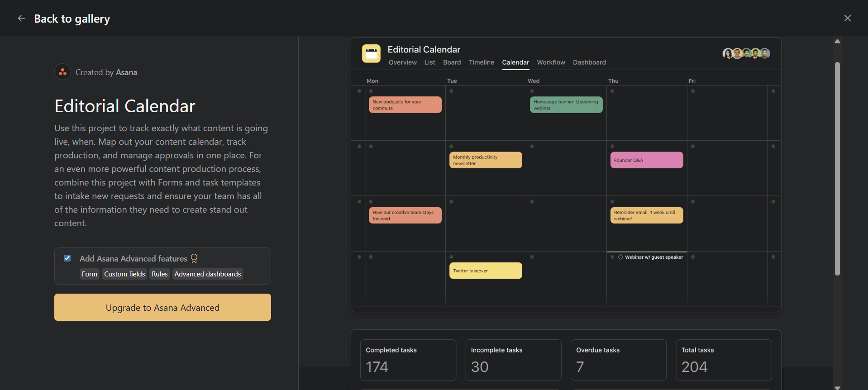Click the Editorial Calendar yellow project icon
Screen dimensions: 868x390
pyautogui.click(x=371, y=53)
